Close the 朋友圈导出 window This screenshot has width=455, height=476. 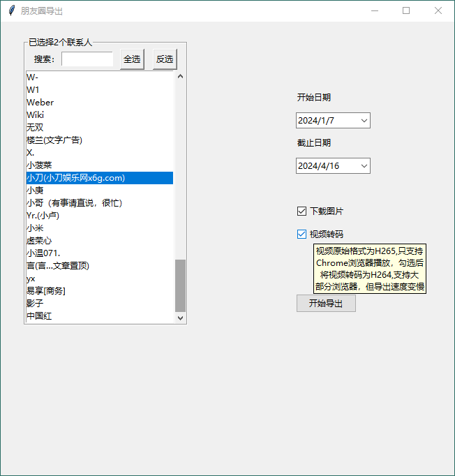(438, 10)
